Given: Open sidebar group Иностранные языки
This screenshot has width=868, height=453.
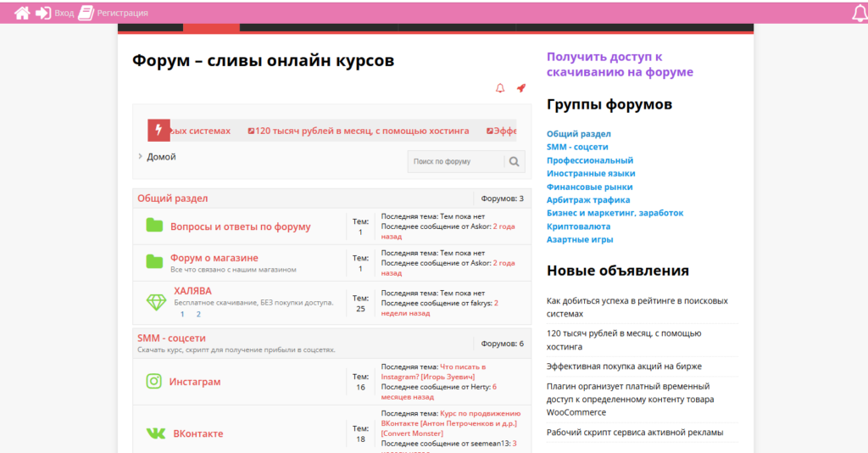Looking at the screenshot, I should pos(591,173).
